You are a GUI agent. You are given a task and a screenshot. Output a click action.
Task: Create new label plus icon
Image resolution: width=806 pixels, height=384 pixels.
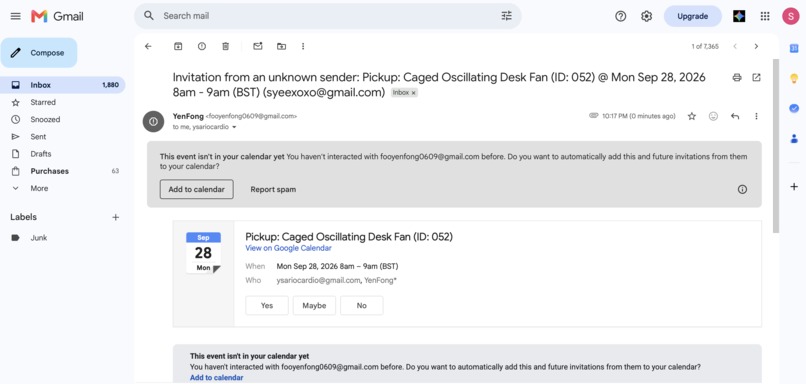[x=116, y=217]
